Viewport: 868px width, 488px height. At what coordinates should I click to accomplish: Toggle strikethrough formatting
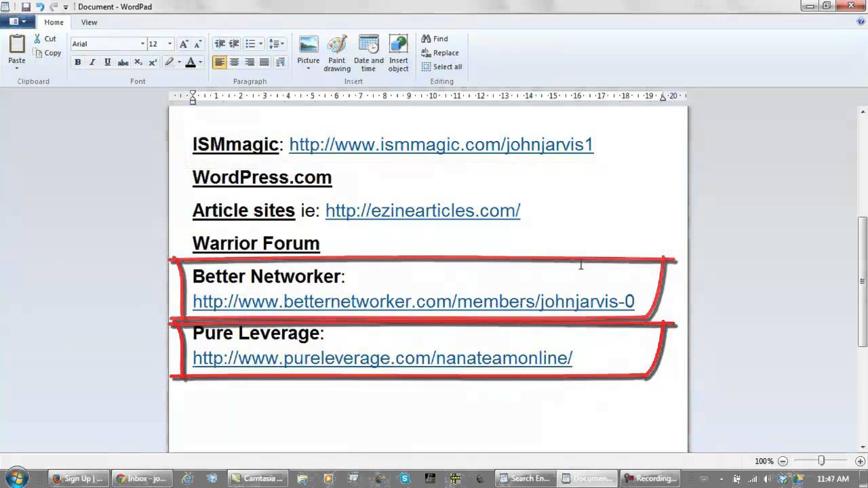pyautogui.click(x=123, y=62)
